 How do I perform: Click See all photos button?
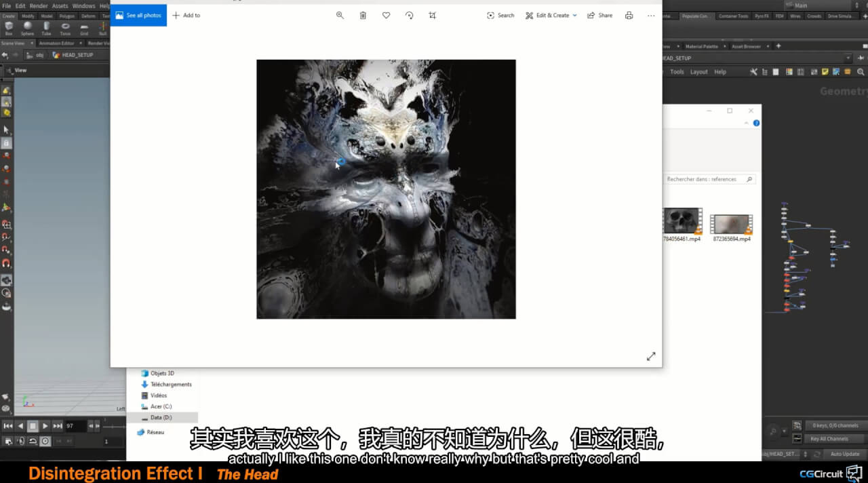(x=138, y=15)
